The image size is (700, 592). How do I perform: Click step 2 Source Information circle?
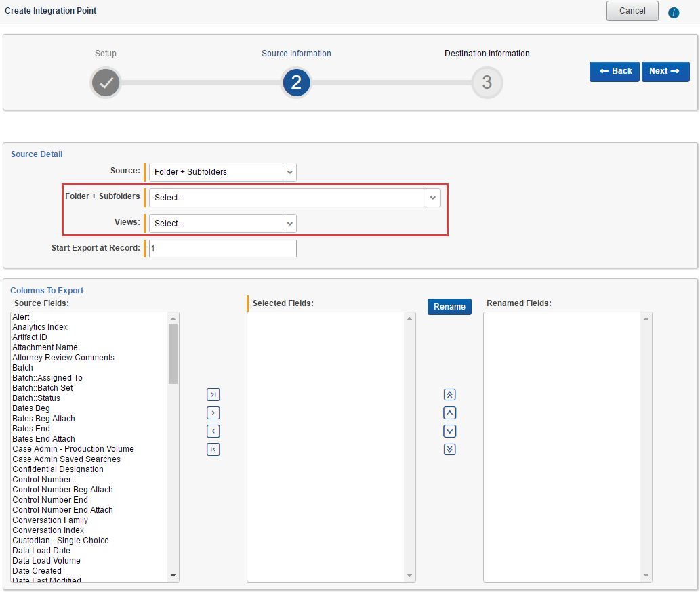[296, 83]
